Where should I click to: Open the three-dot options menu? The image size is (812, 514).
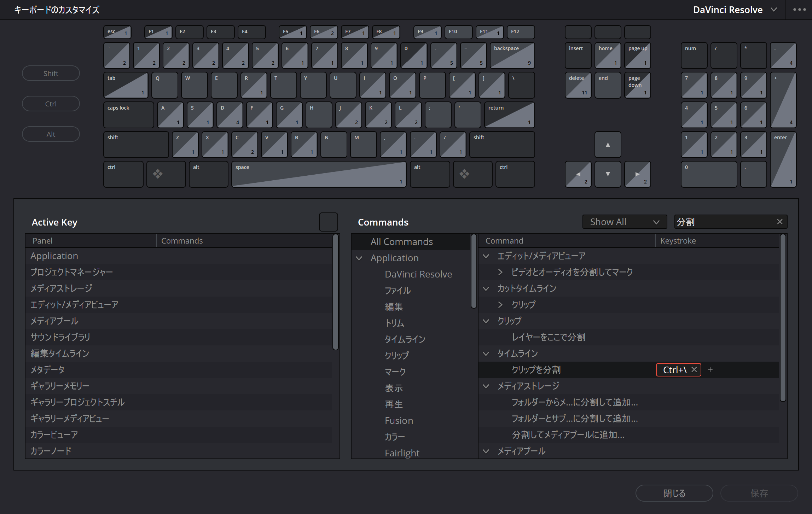(799, 10)
